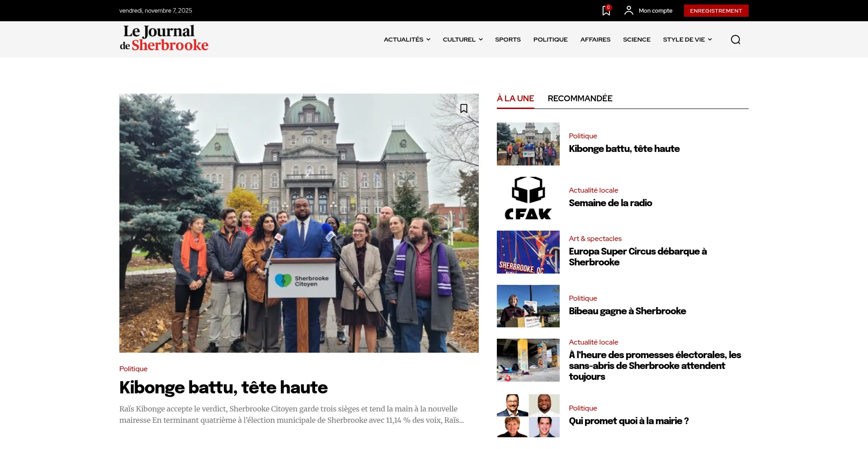Click the user account icon
This screenshot has height=449, width=868.
628,10
